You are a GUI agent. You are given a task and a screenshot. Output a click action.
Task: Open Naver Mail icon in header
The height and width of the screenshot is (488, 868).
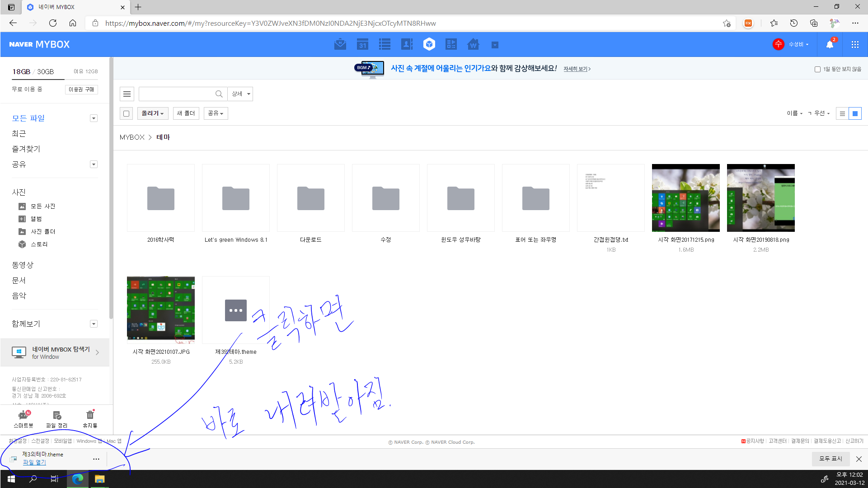pyautogui.click(x=340, y=44)
